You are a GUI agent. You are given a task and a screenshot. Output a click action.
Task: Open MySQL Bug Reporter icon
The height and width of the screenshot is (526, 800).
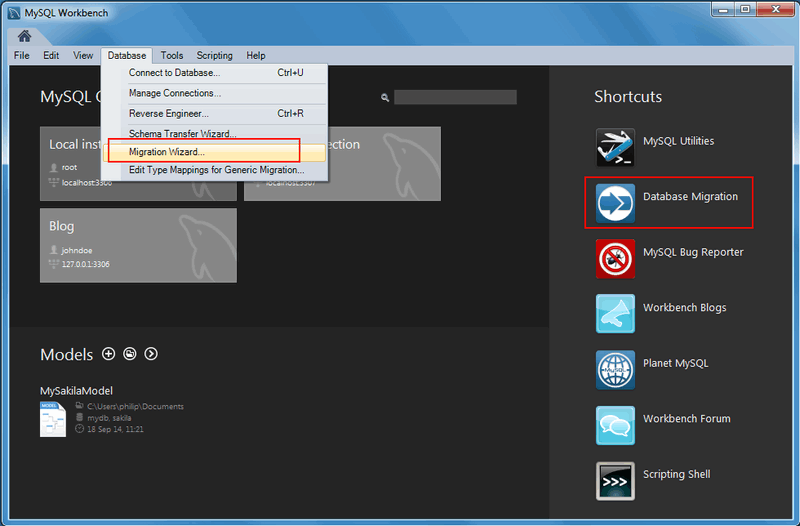click(615, 259)
